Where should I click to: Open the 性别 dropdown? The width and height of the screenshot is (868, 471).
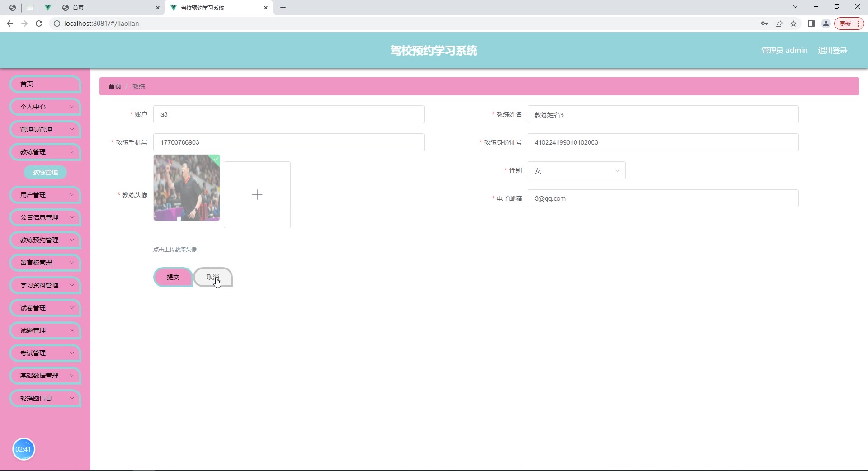click(576, 170)
